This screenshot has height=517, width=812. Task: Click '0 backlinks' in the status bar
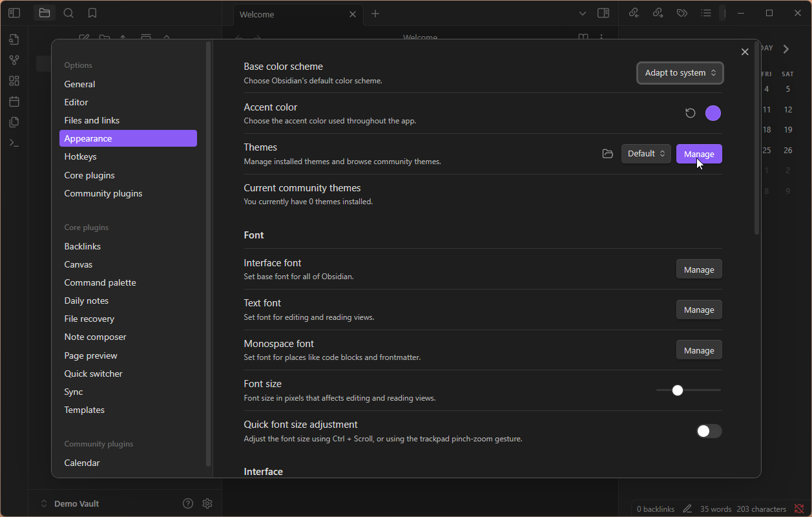pos(655,509)
